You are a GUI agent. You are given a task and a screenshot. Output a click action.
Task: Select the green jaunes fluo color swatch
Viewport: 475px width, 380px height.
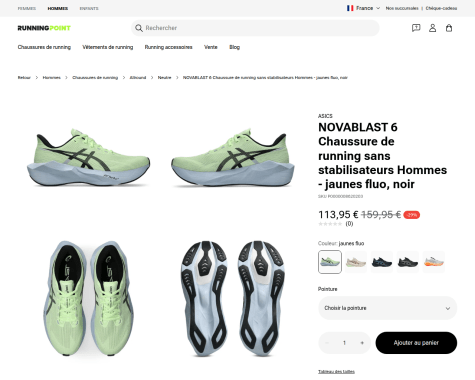(330, 262)
